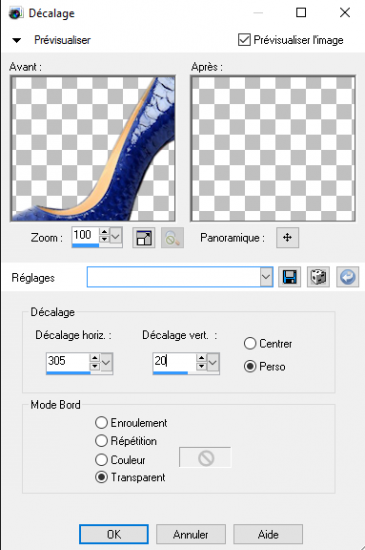Open the Décalage vert. dropdown arrow
This screenshot has width=365, height=550.
(213, 362)
